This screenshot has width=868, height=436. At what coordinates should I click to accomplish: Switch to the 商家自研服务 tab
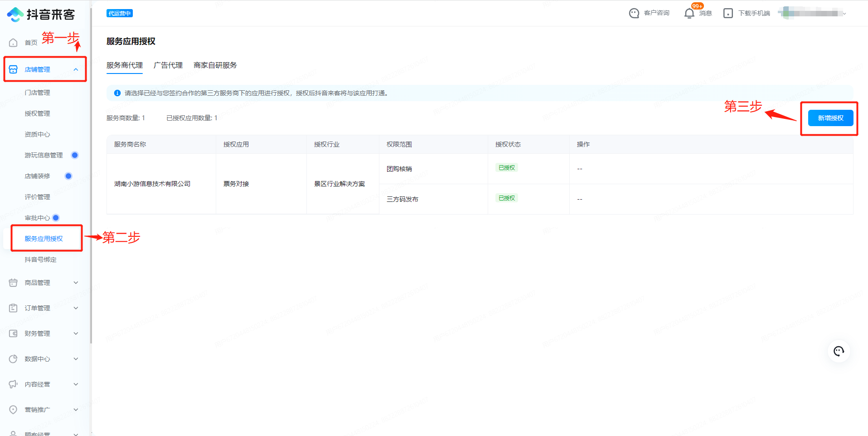coord(215,65)
